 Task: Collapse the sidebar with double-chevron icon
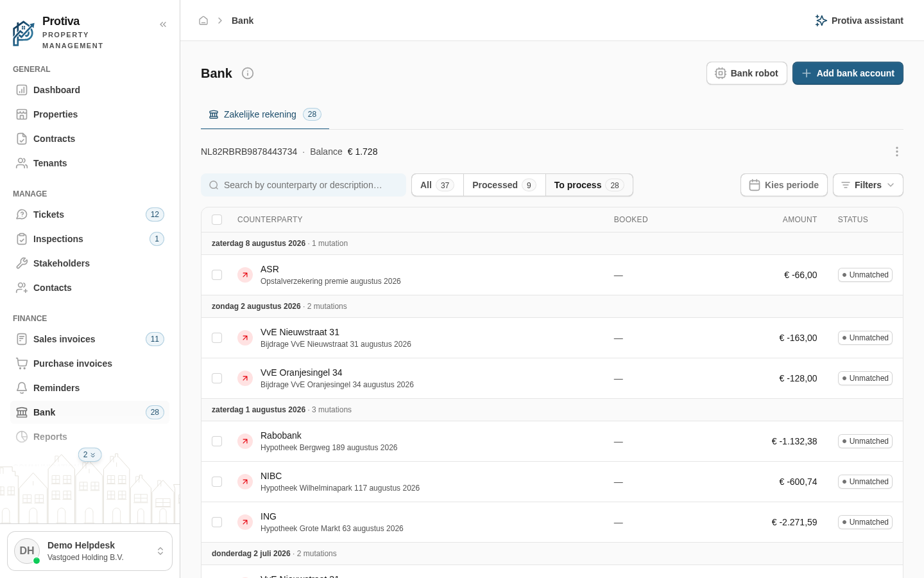pyautogui.click(x=163, y=24)
